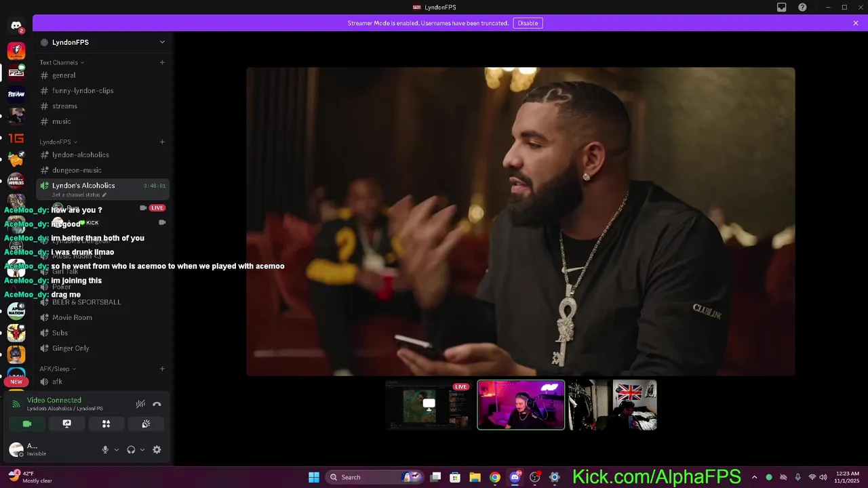Open the PieMan server icon
The height and width of the screenshot is (488, 868).
[16, 94]
